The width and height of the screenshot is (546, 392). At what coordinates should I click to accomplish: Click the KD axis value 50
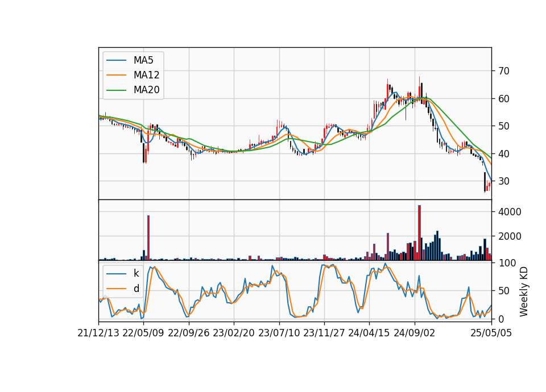[x=504, y=290]
